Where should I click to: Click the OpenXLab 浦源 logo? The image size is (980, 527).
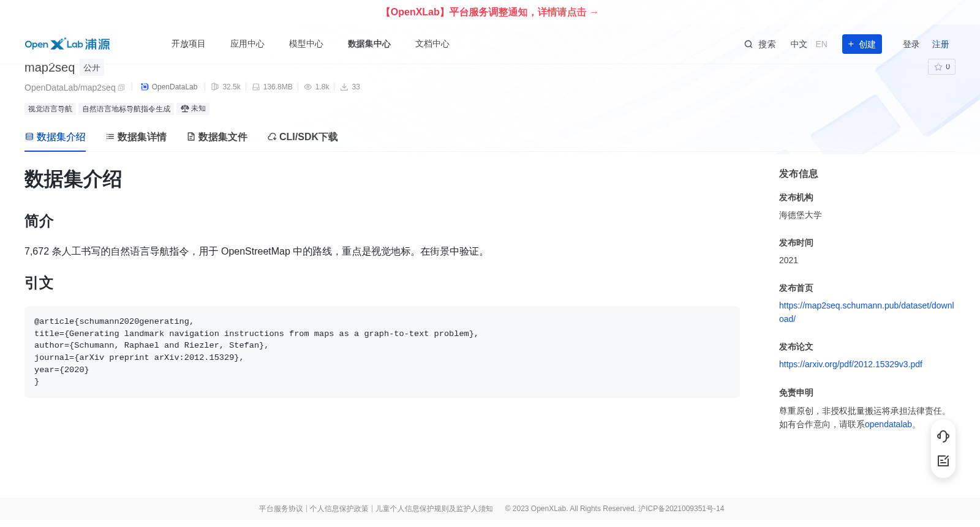point(67,44)
